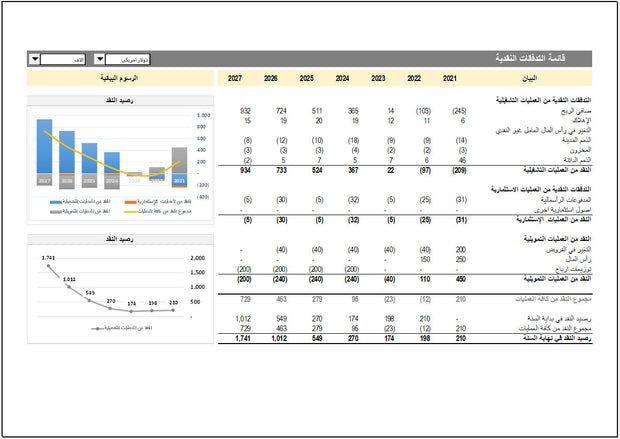The height and width of the screenshot is (439, 620).
Task: Select the رصيد النقد في نهاية السنة label
Action: point(557,338)
